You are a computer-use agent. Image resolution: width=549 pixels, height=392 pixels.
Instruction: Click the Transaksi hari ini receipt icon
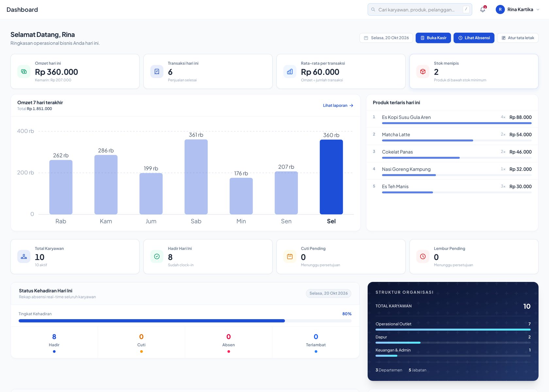pyautogui.click(x=157, y=72)
